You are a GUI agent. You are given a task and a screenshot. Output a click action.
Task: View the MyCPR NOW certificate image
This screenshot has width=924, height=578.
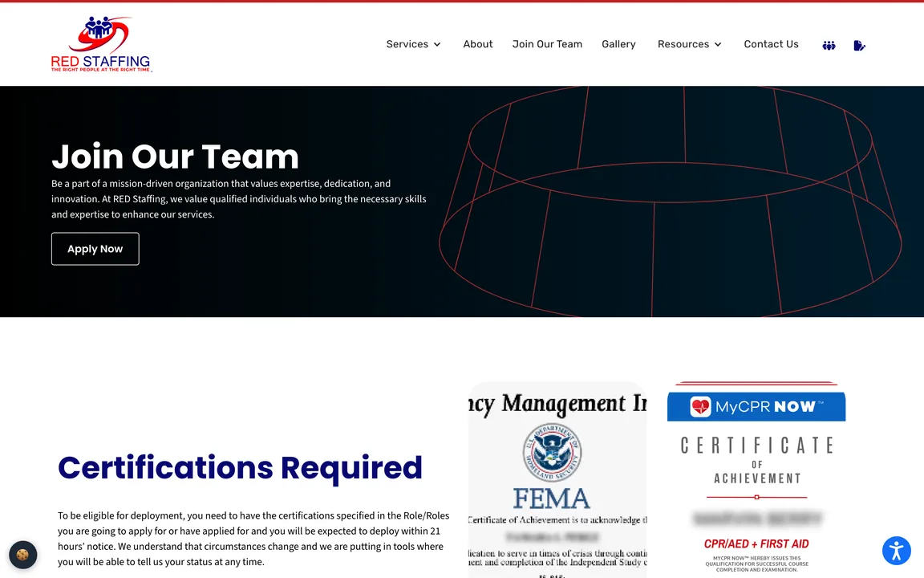(x=756, y=479)
